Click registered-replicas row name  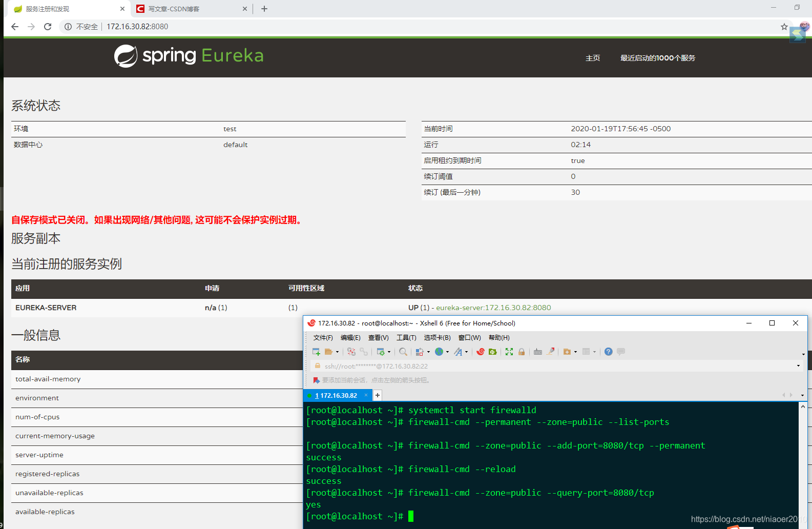pyautogui.click(x=48, y=474)
